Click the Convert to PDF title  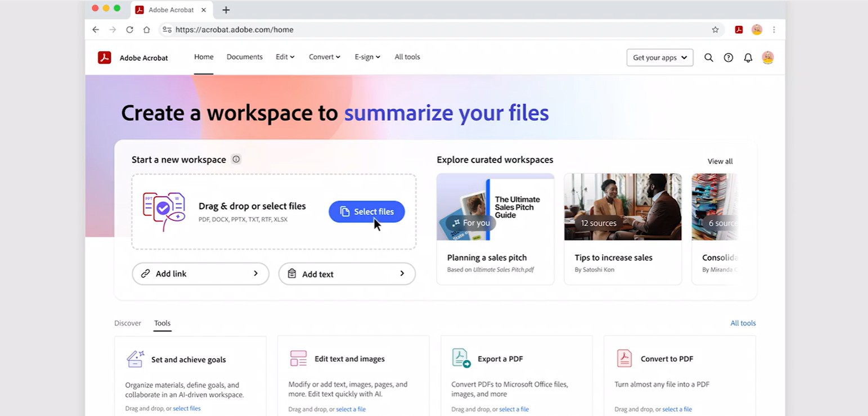[x=667, y=359]
